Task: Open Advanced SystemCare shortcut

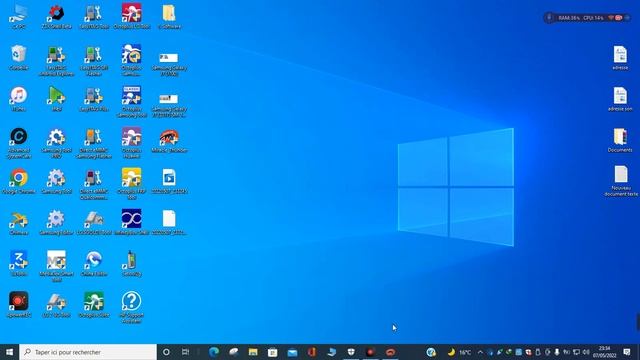Action: (19, 143)
